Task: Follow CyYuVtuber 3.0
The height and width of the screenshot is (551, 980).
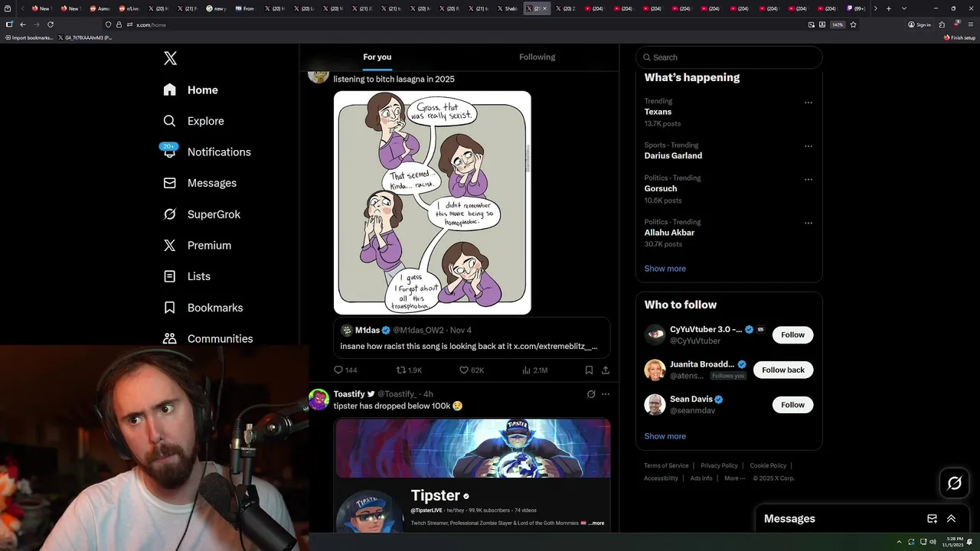Action: point(792,334)
